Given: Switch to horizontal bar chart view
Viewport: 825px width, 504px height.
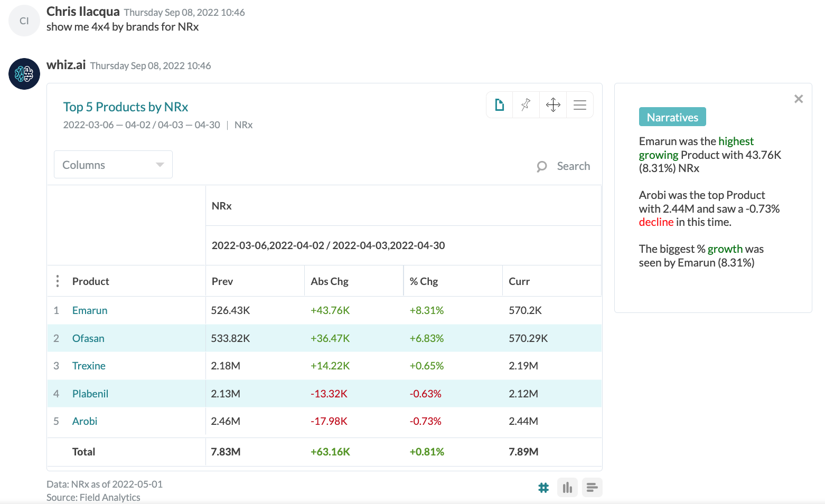Looking at the screenshot, I should tap(592, 488).
